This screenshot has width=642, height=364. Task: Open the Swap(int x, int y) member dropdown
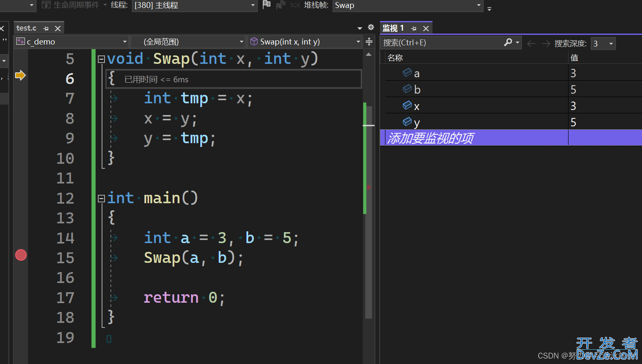tap(358, 42)
